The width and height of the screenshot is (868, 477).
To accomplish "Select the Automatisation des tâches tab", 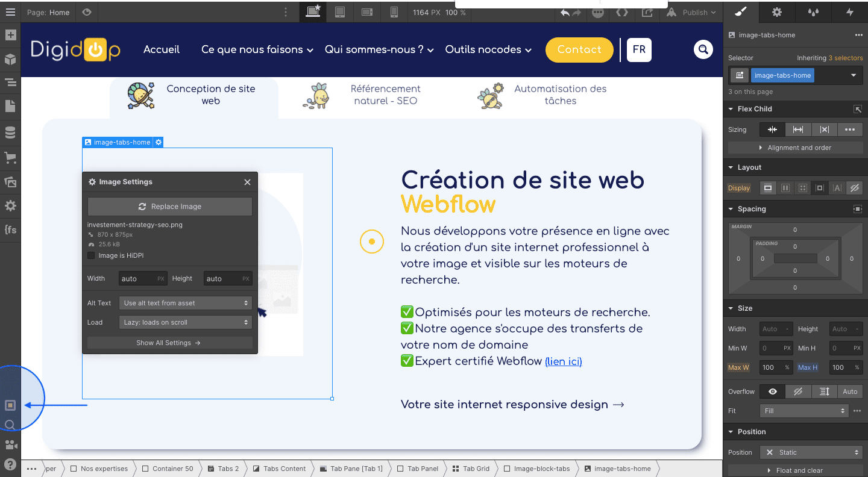I will [x=542, y=95].
